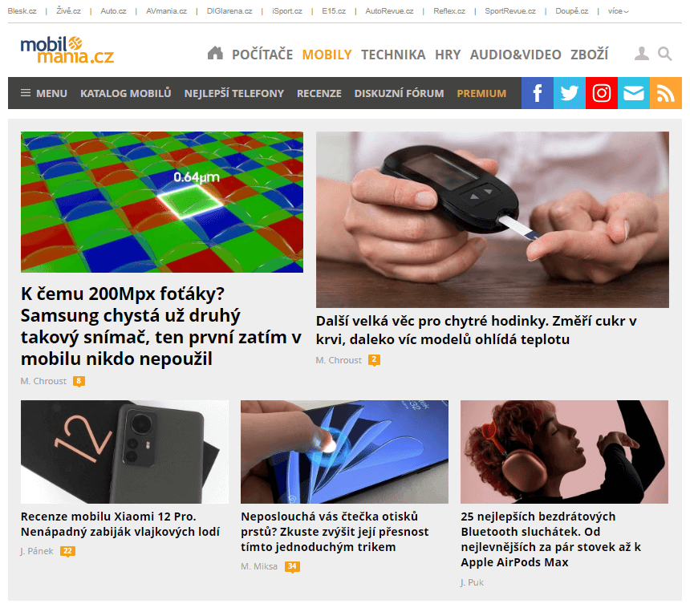The height and width of the screenshot is (616, 690).
Task: Open comment bubble with 34 comments
Action: (292, 567)
